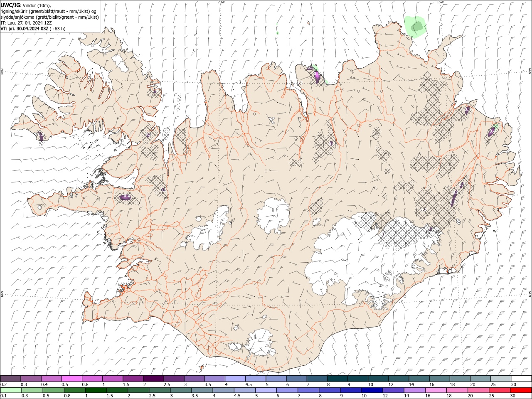Image resolution: width=532 pixels, height=399 pixels.
Task: Click the white Hofsjökull glacier in central Iceland
Action: click(273, 216)
